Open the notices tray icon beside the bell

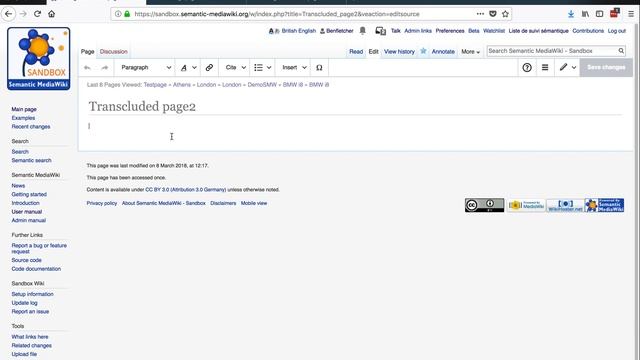click(380, 31)
